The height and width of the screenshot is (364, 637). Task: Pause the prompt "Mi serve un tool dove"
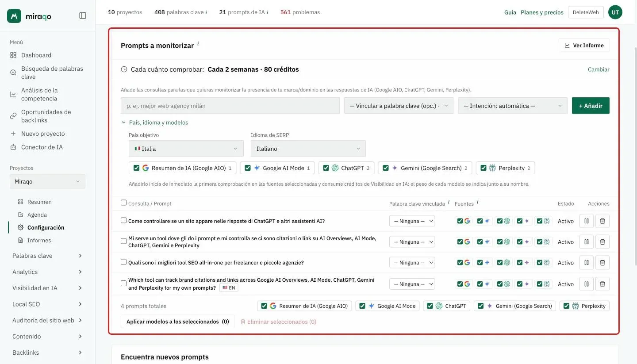(587, 241)
